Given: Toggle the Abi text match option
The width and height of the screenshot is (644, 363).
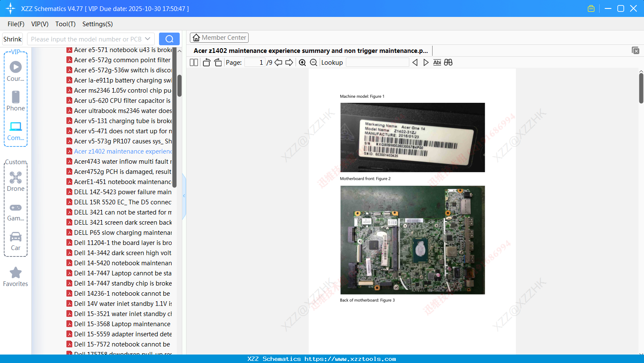Looking at the screenshot, I should [x=437, y=63].
